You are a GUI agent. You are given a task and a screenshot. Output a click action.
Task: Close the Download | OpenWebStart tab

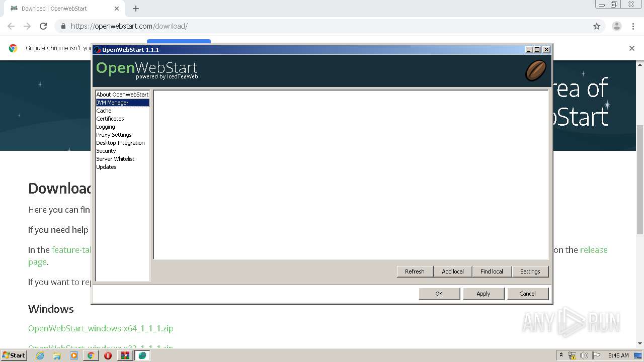point(117,9)
